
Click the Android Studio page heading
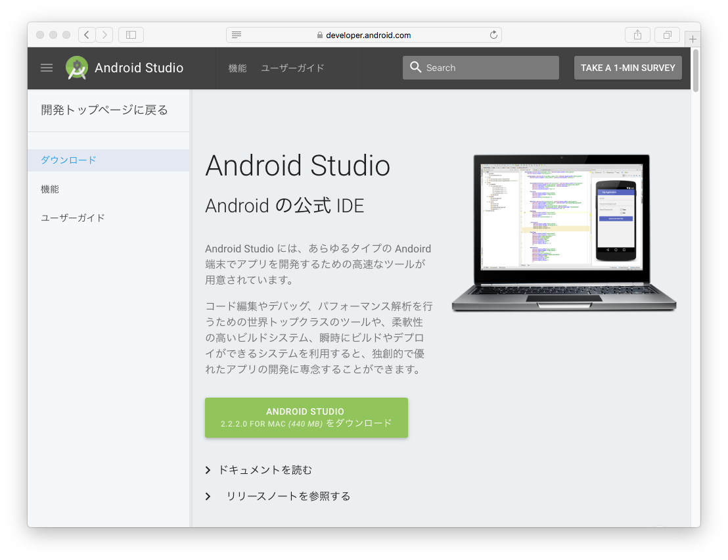pos(298,166)
